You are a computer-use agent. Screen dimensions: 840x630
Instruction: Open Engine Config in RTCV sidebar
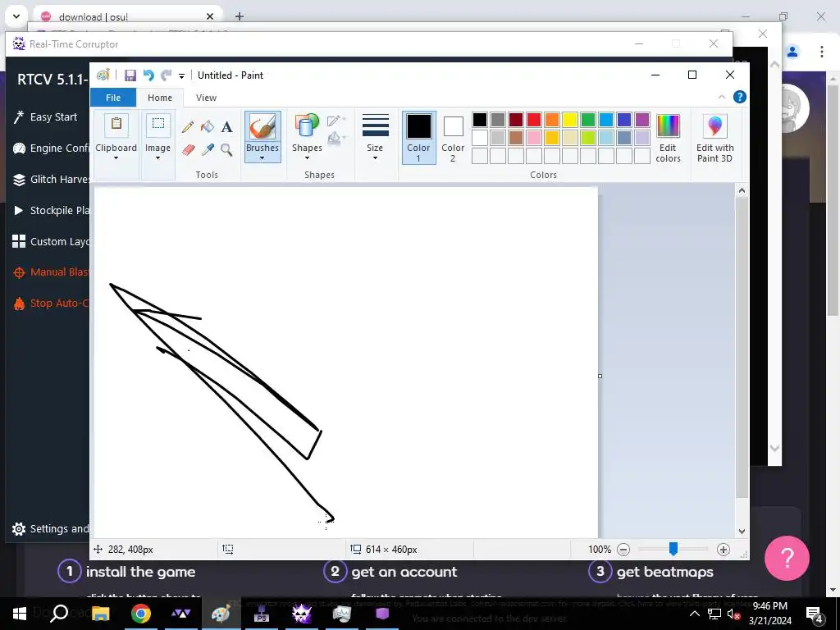[50, 148]
